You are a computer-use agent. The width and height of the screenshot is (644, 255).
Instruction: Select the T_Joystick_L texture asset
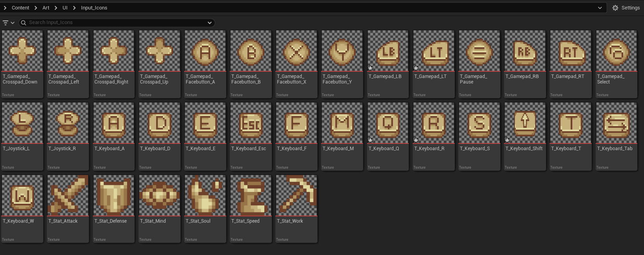pyautogui.click(x=22, y=123)
